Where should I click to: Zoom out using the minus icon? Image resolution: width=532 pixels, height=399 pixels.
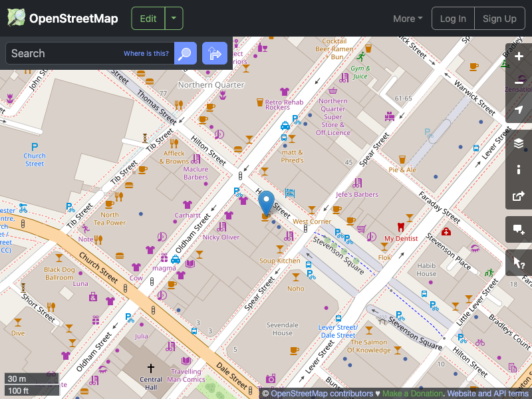(x=519, y=83)
